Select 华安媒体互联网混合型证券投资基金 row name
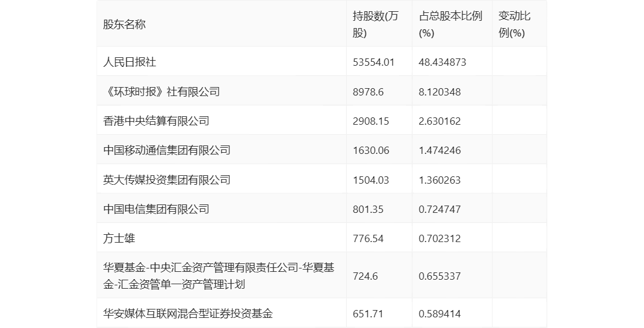Screen dimensions: 644x328 point(188,313)
